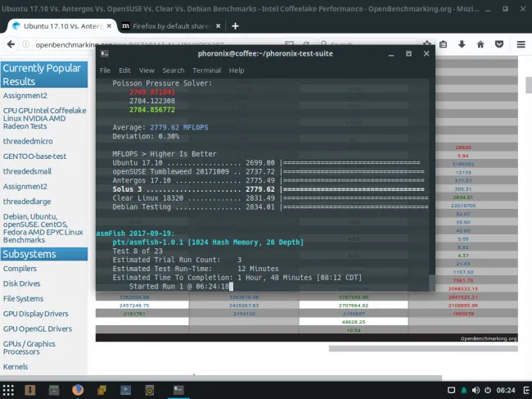Open terminal Edit menu
The width and height of the screenshot is (532, 399).
point(124,70)
